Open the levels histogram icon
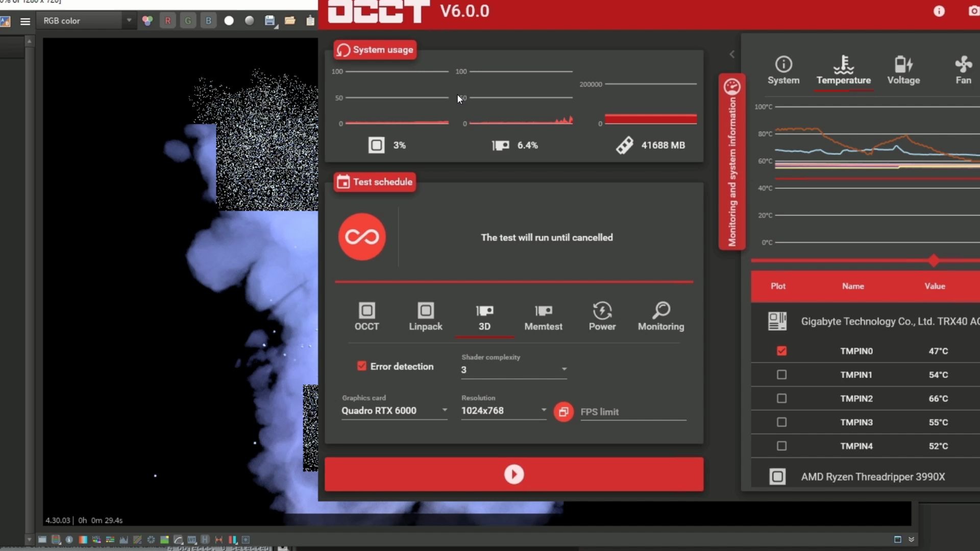Screen dimensions: 980x551 point(124,539)
